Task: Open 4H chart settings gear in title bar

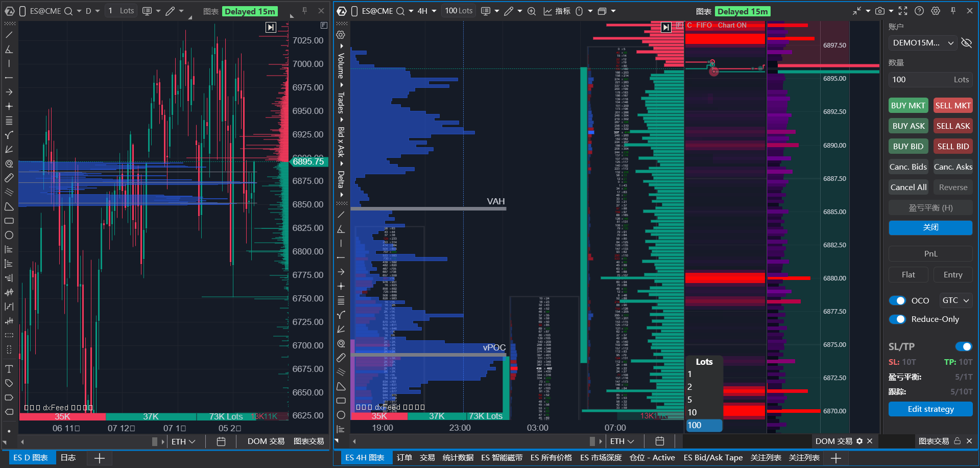Action: click(936, 11)
